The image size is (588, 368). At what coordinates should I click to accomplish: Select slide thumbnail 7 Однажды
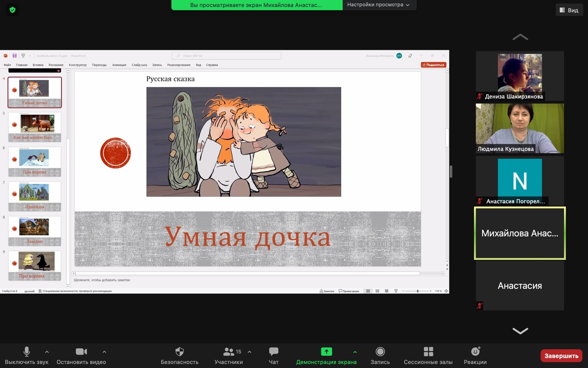click(x=35, y=196)
